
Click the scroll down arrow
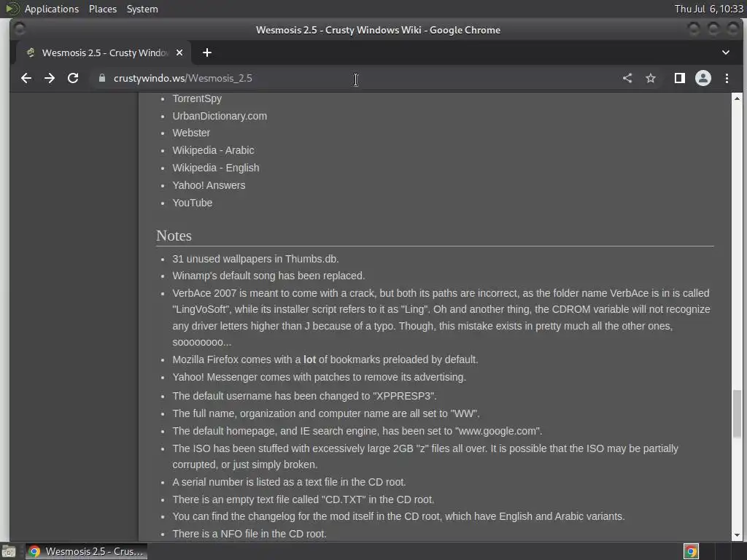[737, 535]
